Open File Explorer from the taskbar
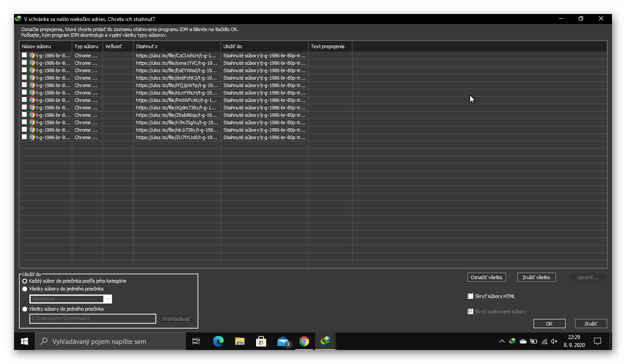 [x=239, y=341]
